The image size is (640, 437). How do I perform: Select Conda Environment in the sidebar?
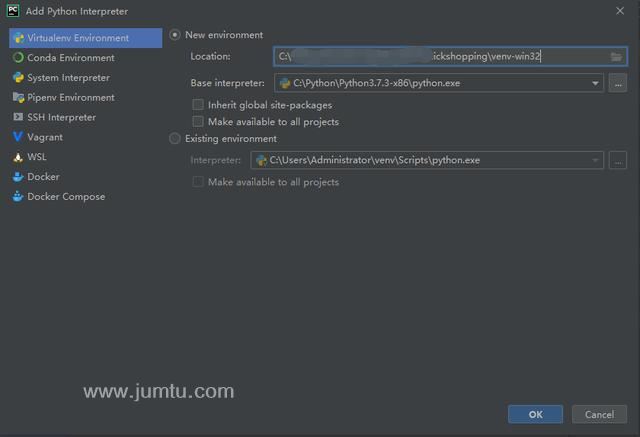click(86, 58)
